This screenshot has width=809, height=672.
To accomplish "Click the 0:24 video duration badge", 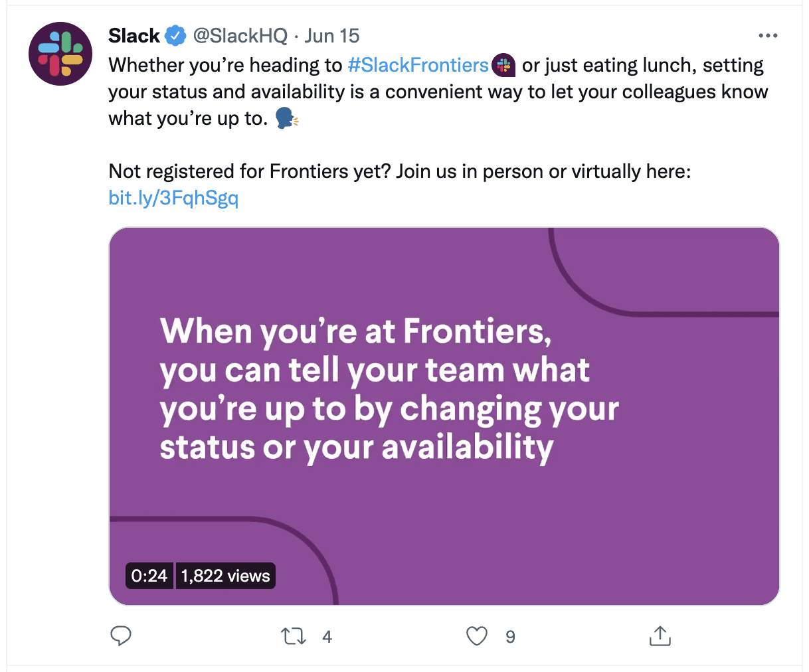I will pyautogui.click(x=149, y=576).
